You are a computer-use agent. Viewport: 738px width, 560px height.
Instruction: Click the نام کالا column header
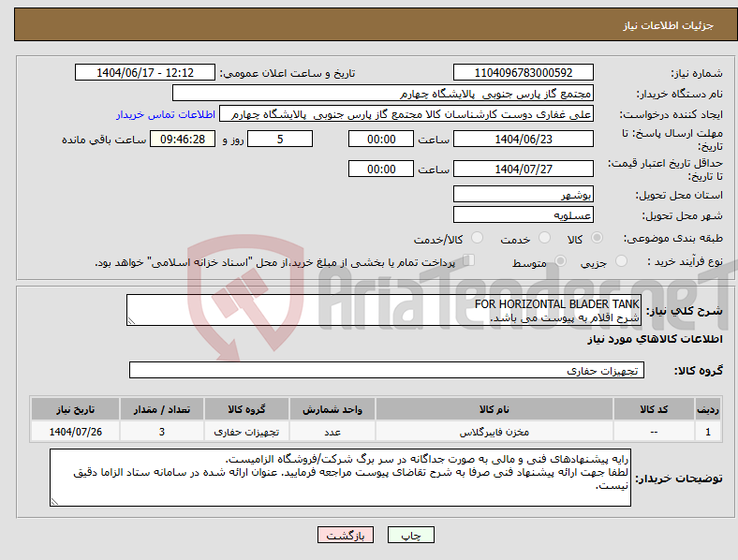click(x=494, y=409)
